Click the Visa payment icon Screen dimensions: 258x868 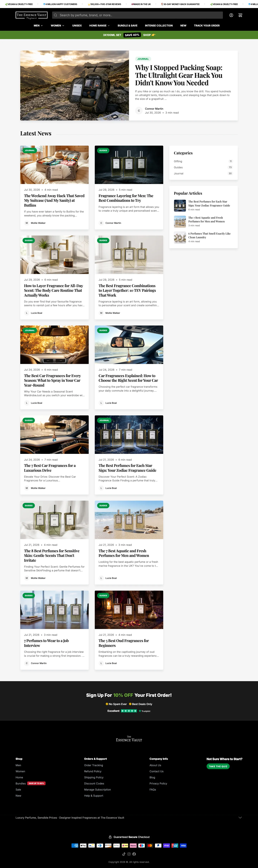[183, 845]
